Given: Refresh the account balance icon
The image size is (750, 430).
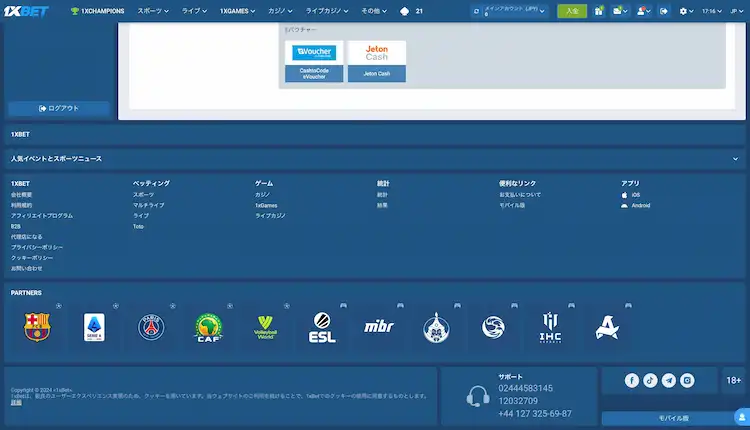Looking at the screenshot, I should (x=476, y=11).
